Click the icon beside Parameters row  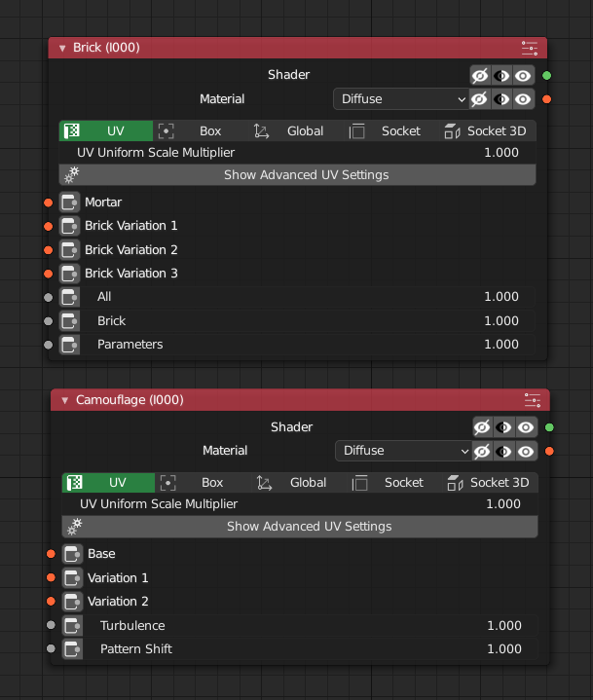(x=70, y=345)
